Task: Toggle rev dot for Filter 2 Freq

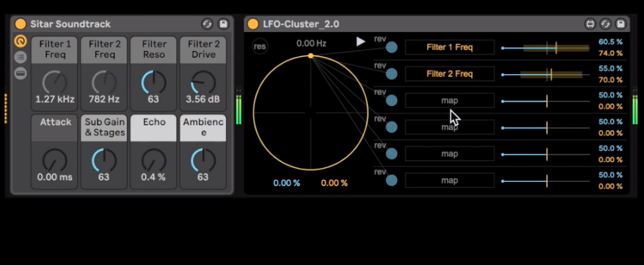Action: pyautogui.click(x=392, y=74)
